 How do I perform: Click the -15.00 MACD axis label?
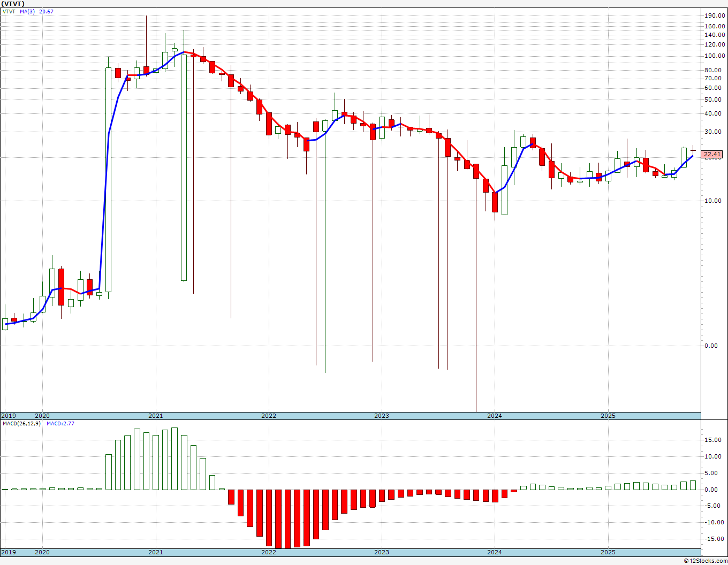pyautogui.click(x=714, y=539)
